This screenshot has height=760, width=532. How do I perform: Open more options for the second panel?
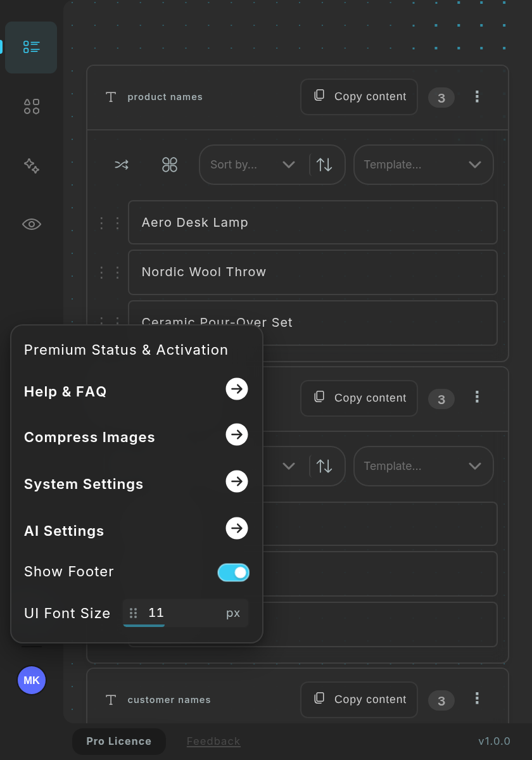point(477,398)
